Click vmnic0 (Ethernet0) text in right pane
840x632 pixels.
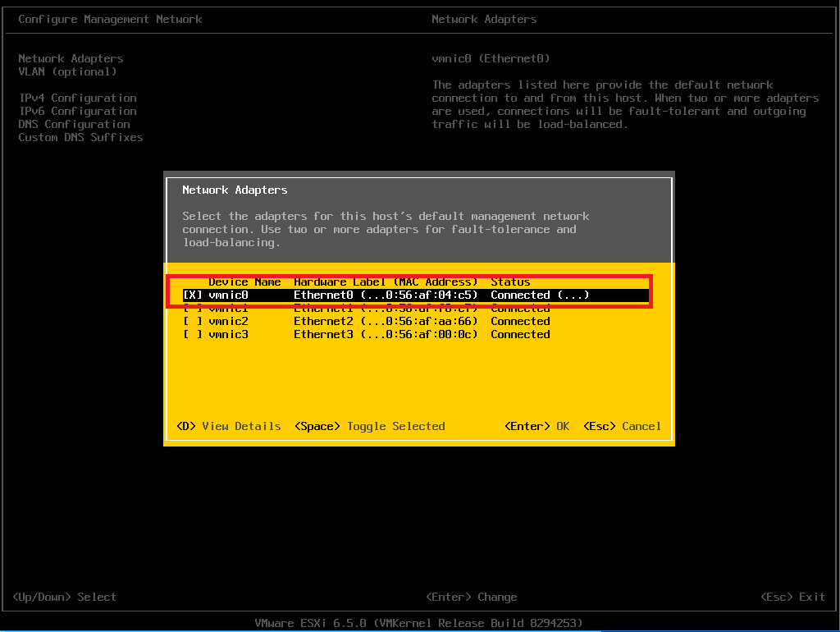pyautogui.click(x=491, y=58)
